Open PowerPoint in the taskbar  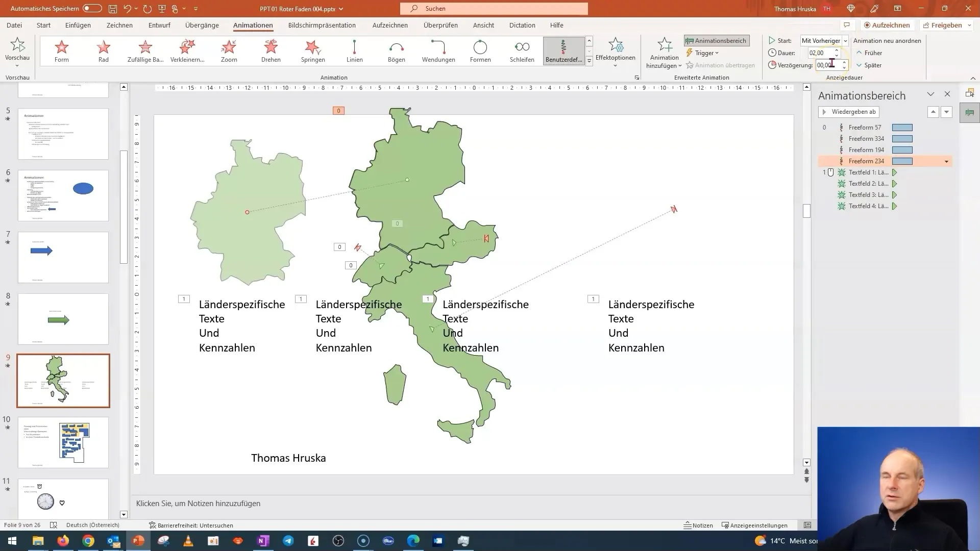coord(138,541)
